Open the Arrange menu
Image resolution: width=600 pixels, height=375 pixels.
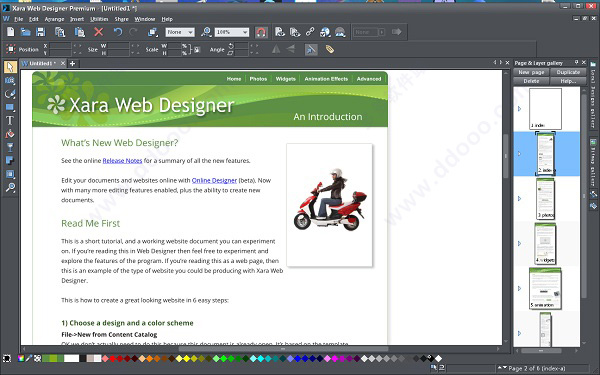(54, 19)
